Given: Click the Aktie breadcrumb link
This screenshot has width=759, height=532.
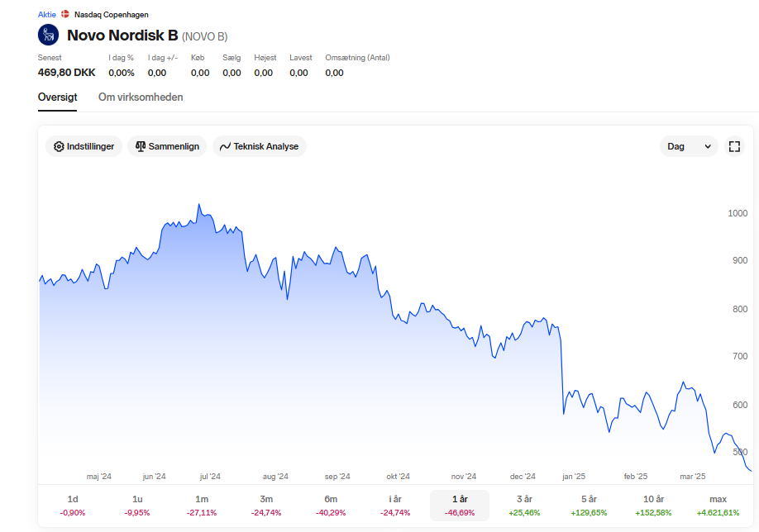Looking at the screenshot, I should pyautogui.click(x=47, y=15).
